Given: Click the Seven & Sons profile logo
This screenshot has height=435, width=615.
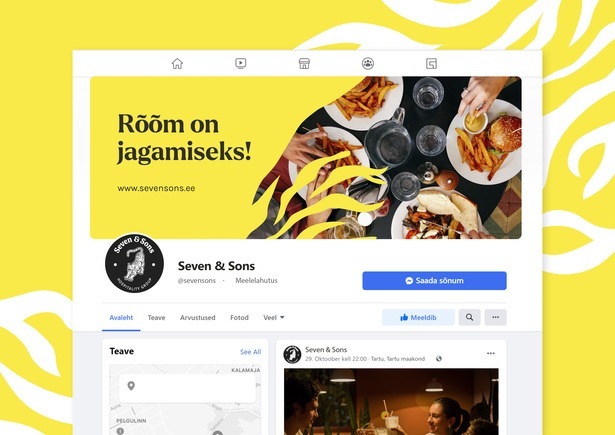Looking at the screenshot, I should coord(135,263).
